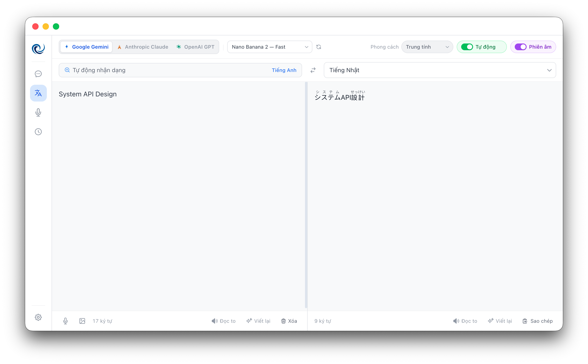This screenshot has width=588, height=364.
Task: Open the Trung tính style dropdown
Action: [x=427, y=47]
